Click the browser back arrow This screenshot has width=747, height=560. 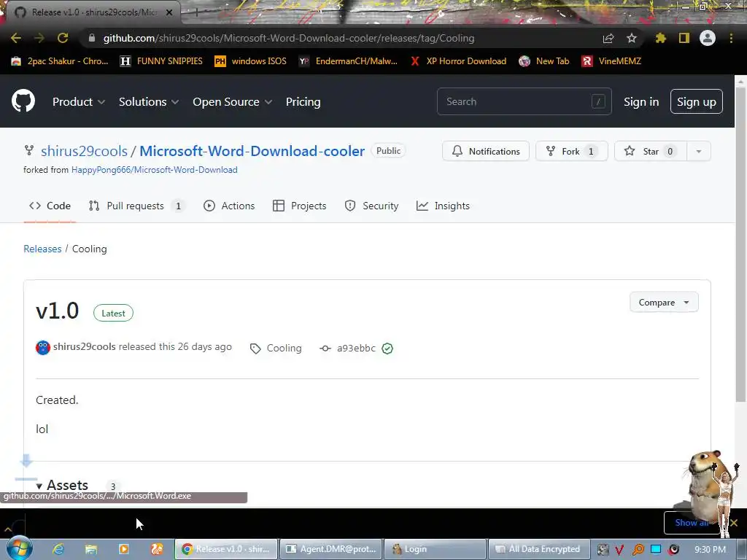pyautogui.click(x=16, y=38)
